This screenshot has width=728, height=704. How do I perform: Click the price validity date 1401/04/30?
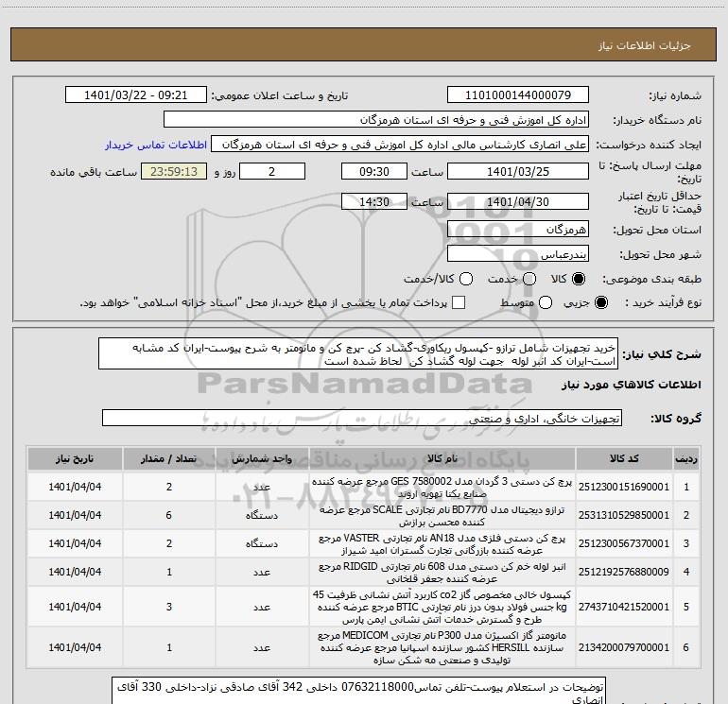click(518, 201)
